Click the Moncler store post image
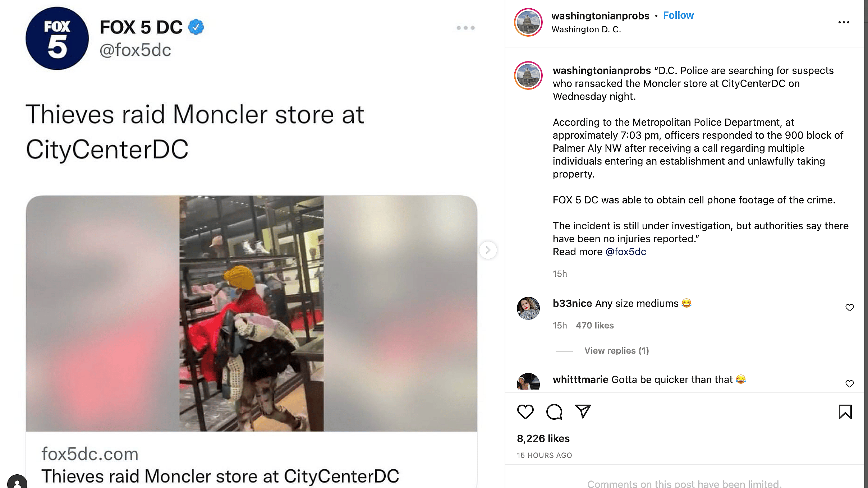This screenshot has height=488, width=868. (x=251, y=313)
